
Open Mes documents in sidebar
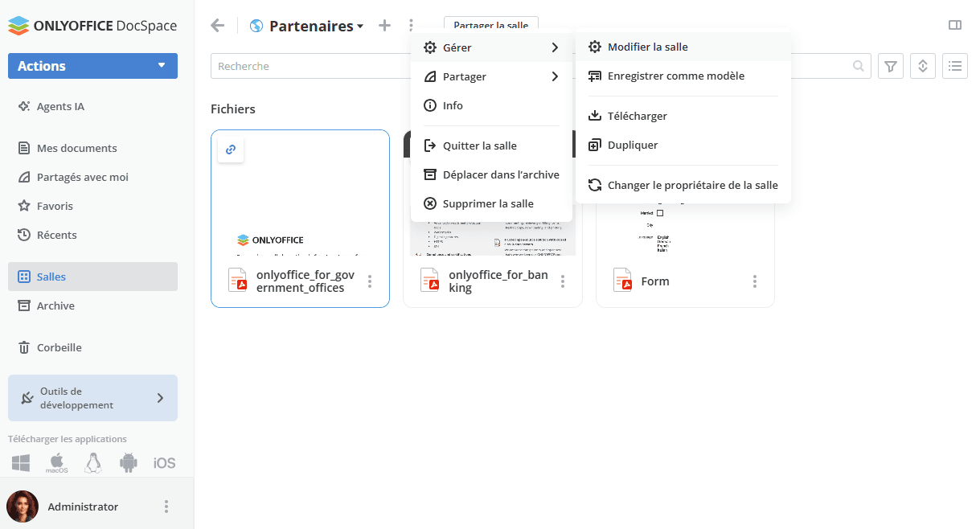tap(76, 148)
